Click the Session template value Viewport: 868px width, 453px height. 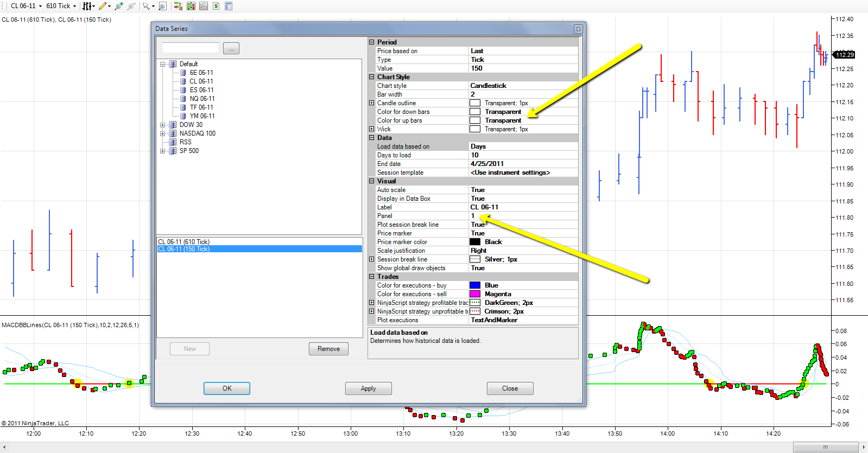pyautogui.click(x=523, y=173)
